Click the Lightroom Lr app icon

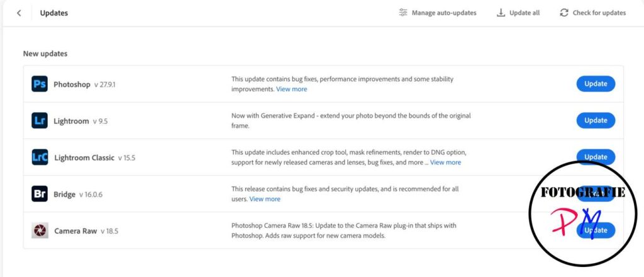(x=40, y=120)
